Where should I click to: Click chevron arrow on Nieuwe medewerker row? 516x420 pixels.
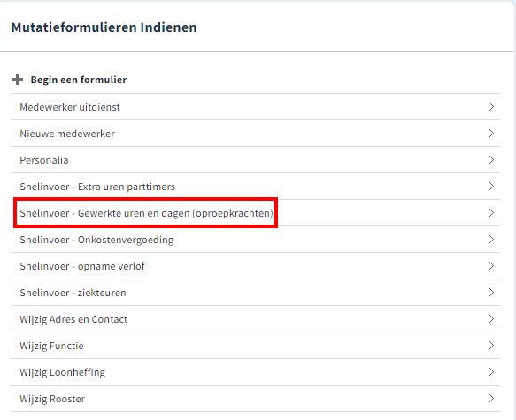pos(491,134)
